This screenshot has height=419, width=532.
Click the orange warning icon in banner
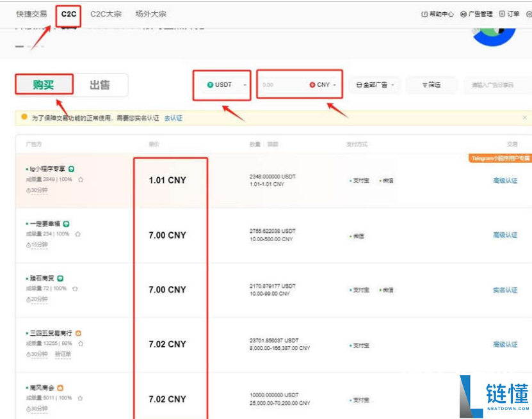click(x=24, y=117)
